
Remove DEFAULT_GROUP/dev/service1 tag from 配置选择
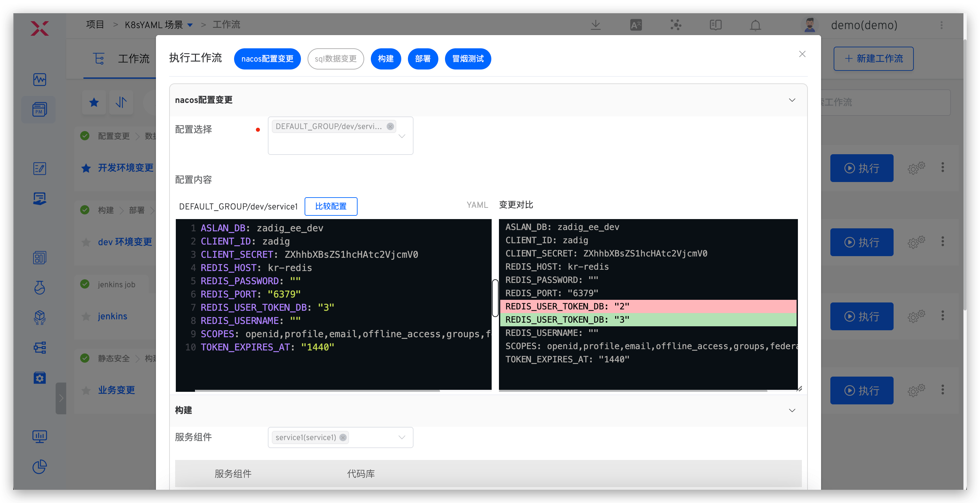pyautogui.click(x=390, y=126)
